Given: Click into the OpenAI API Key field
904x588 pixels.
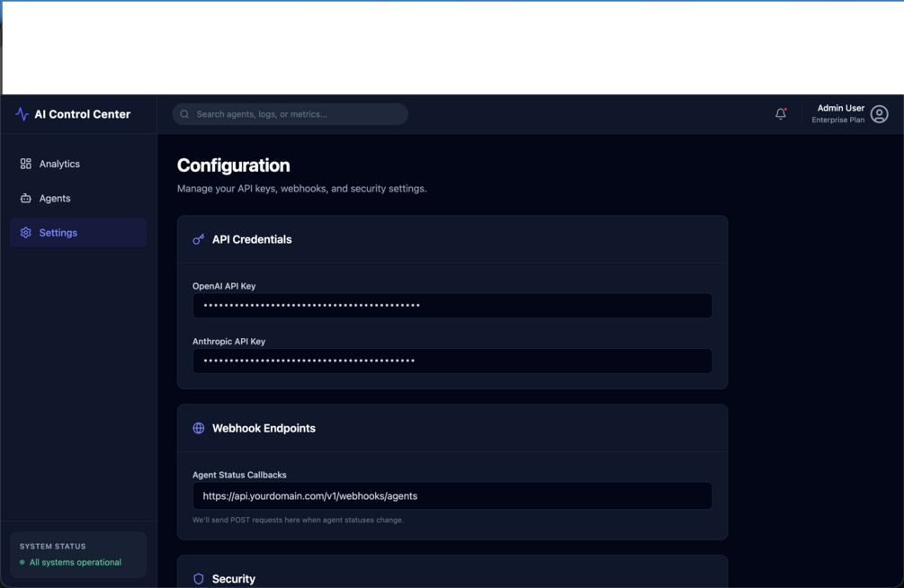Looking at the screenshot, I should point(452,306).
